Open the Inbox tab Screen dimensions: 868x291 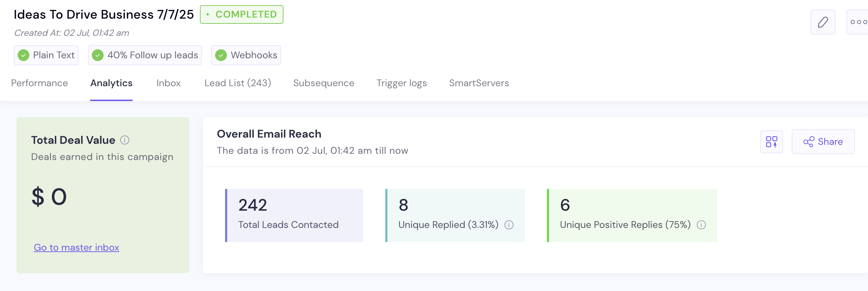tap(168, 83)
